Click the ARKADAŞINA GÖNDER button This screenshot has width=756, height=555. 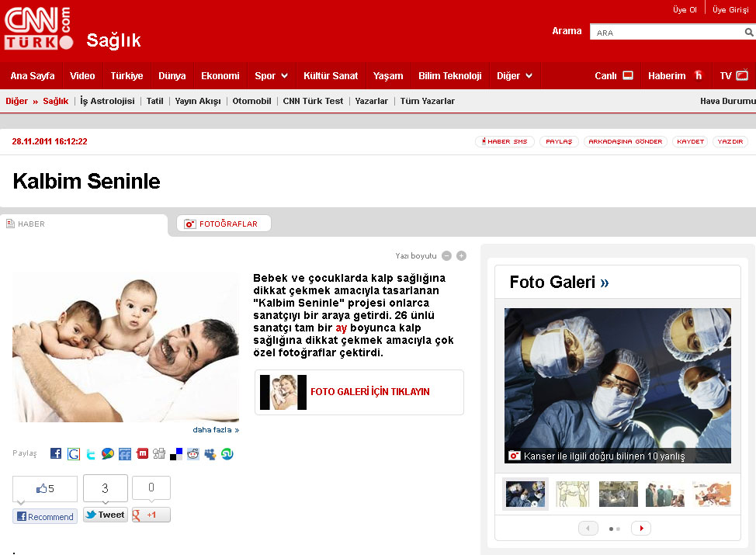pyautogui.click(x=626, y=141)
